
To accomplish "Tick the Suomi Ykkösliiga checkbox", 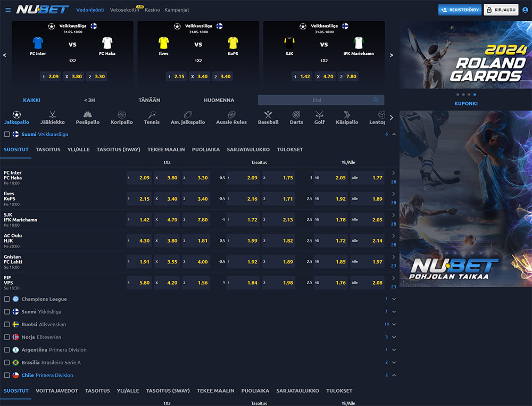I will (x=7, y=312).
